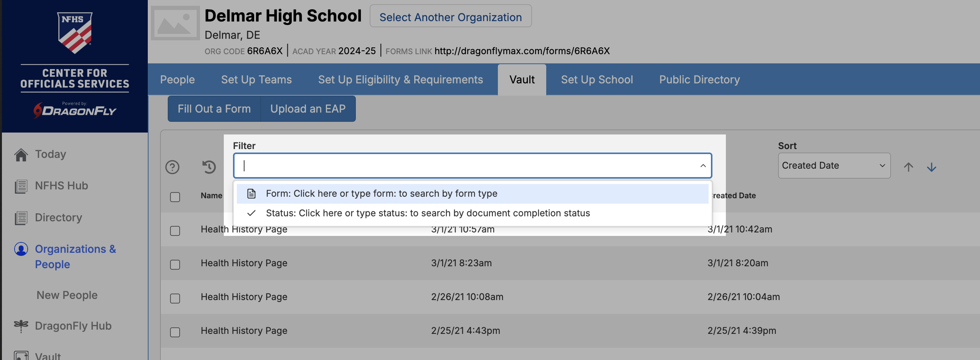Click the Fill Out a Form button
The image size is (980, 360).
214,109
